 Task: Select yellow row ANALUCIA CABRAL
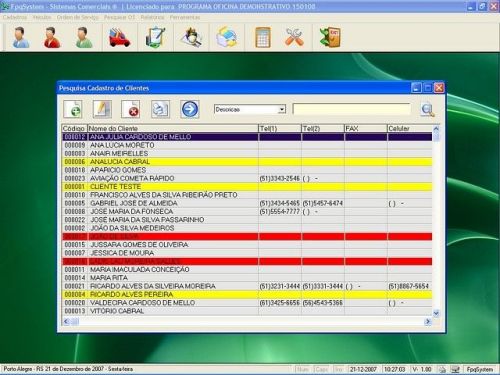(247, 162)
